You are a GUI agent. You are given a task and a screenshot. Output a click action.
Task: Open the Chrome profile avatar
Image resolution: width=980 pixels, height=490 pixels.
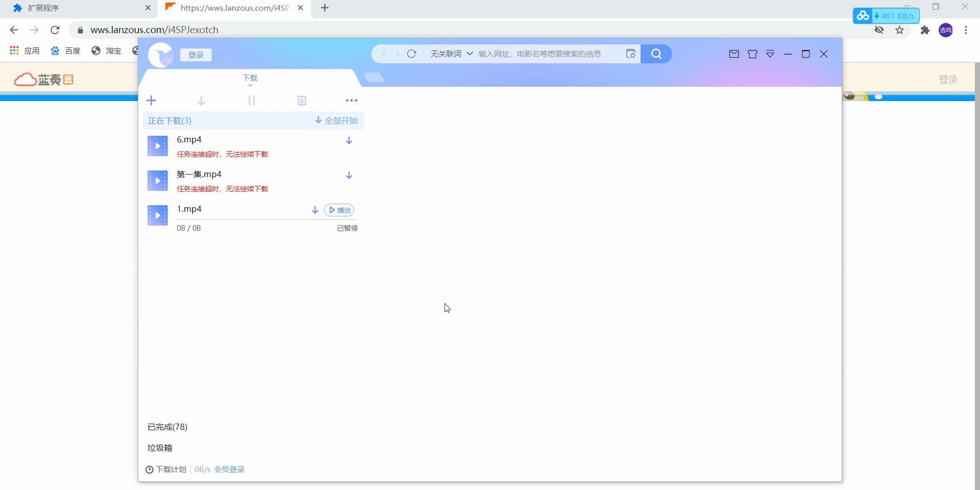946,30
